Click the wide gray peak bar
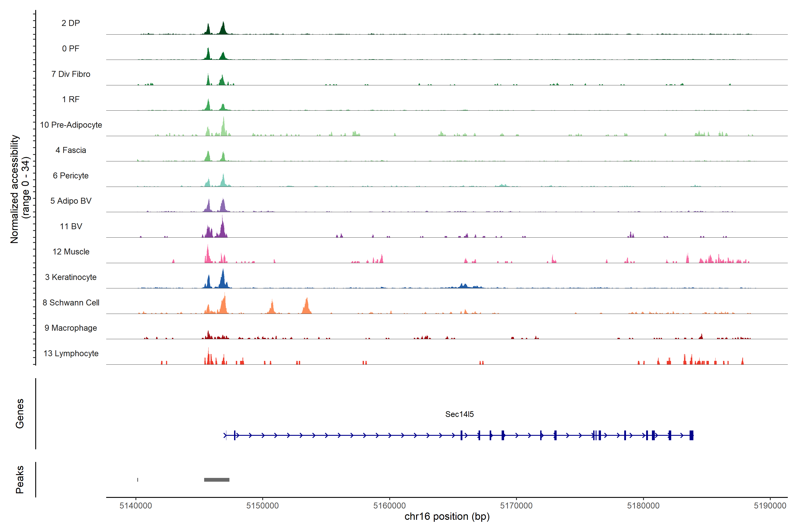Screen dimensions: 798x532 (x=217, y=480)
